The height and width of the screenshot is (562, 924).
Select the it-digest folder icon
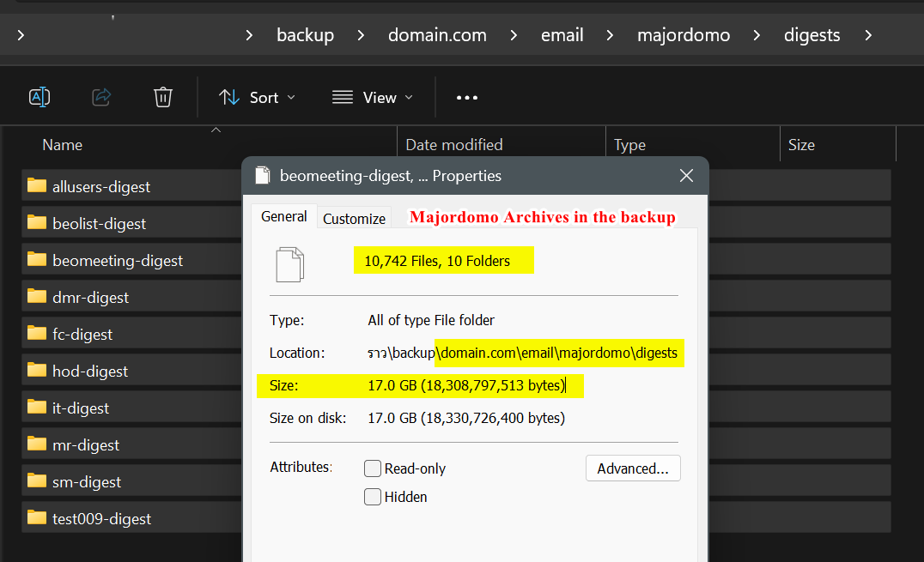coord(37,407)
